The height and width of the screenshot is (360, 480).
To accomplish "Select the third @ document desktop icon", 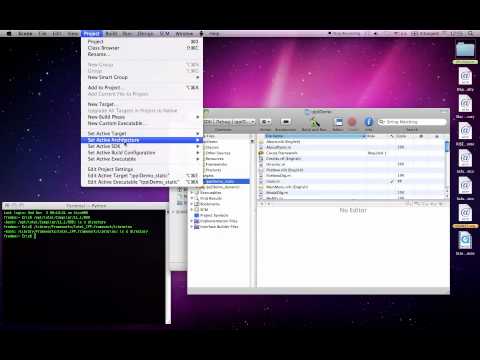I will [x=465, y=131].
